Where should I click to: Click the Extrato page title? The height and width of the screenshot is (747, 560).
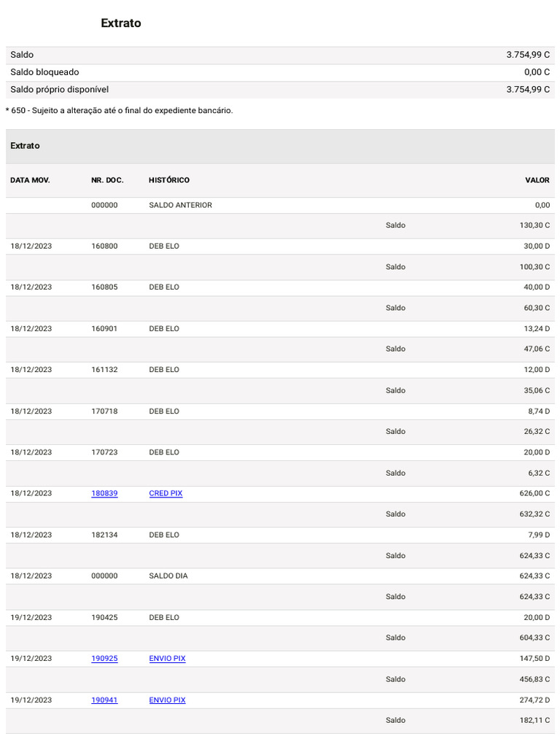(x=121, y=23)
